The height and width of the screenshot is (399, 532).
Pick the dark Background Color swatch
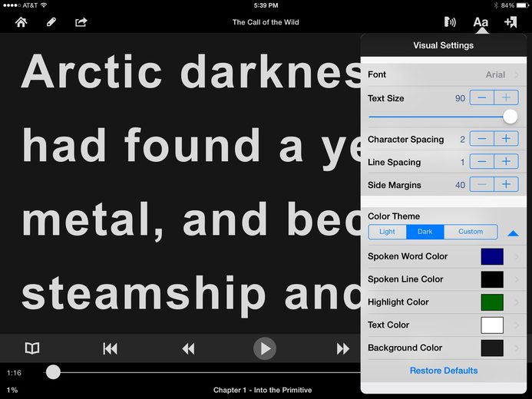(492, 348)
